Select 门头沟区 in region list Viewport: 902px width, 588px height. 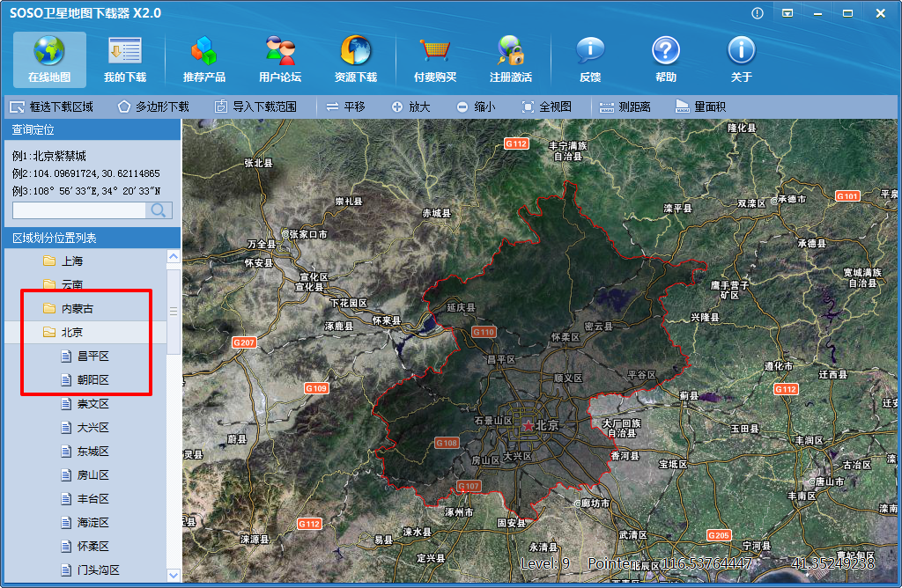tap(91, 570)
